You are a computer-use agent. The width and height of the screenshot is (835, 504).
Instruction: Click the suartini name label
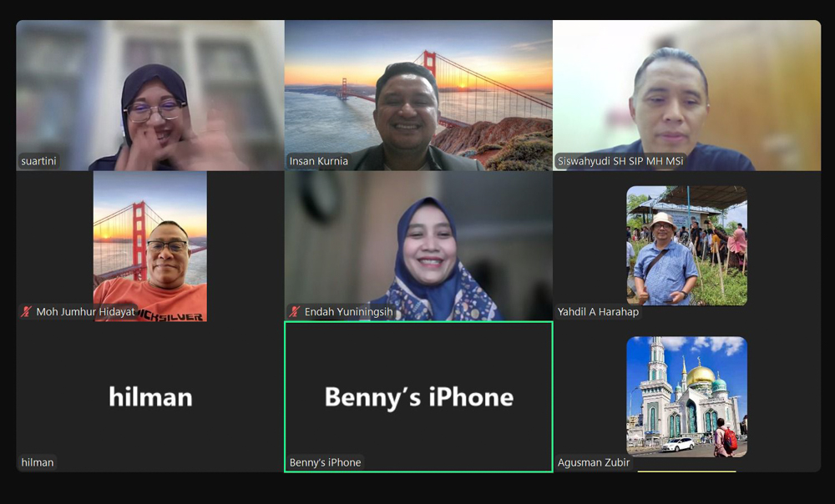pyautogui.click(x=39, y=161)
